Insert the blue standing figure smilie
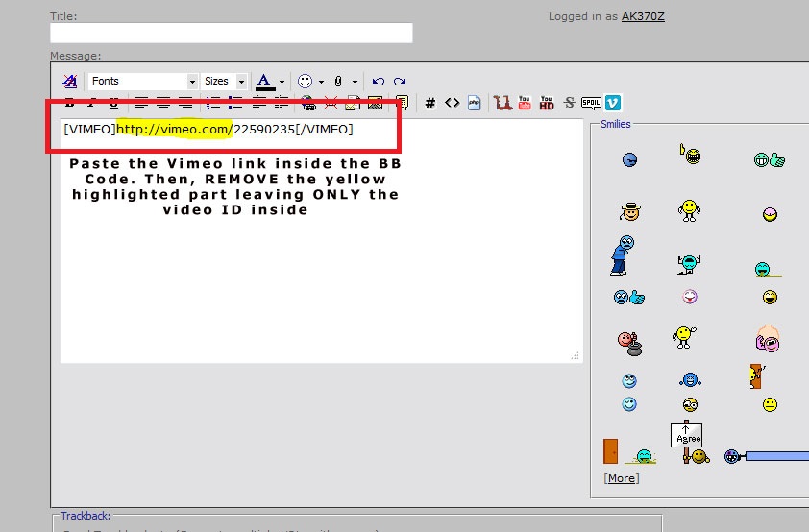Viewport: 809px width, 532px height. (623, 255)
